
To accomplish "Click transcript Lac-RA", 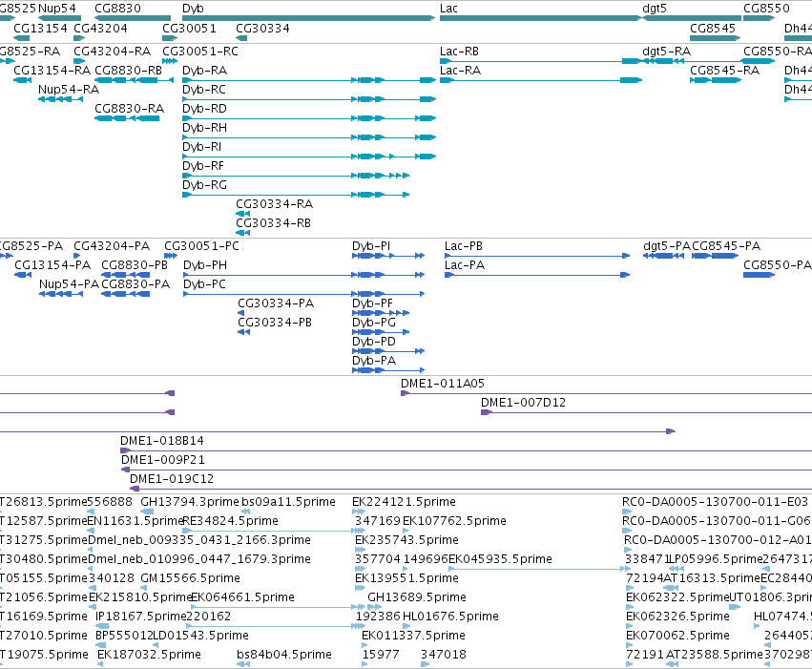I will (460, 71).
